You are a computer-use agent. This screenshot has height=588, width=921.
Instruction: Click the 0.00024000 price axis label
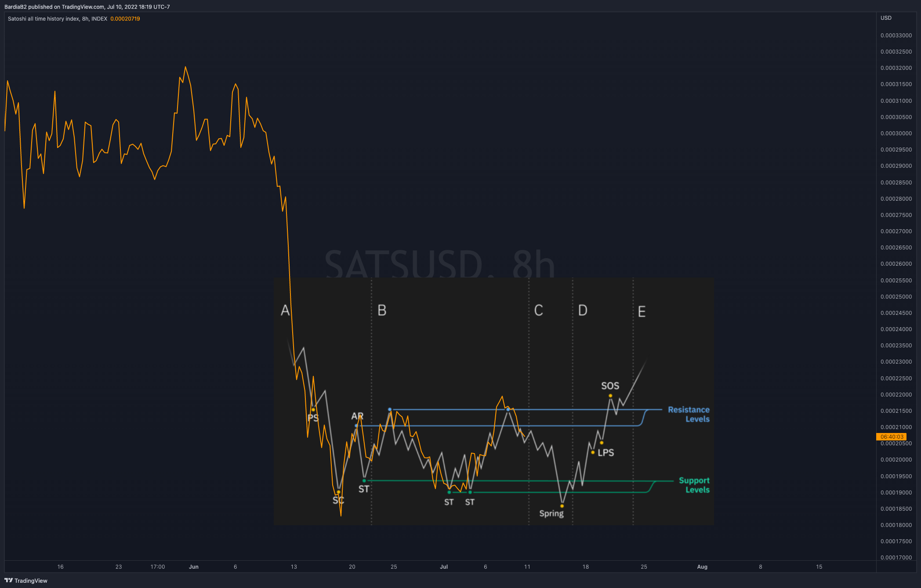(896, 329)
